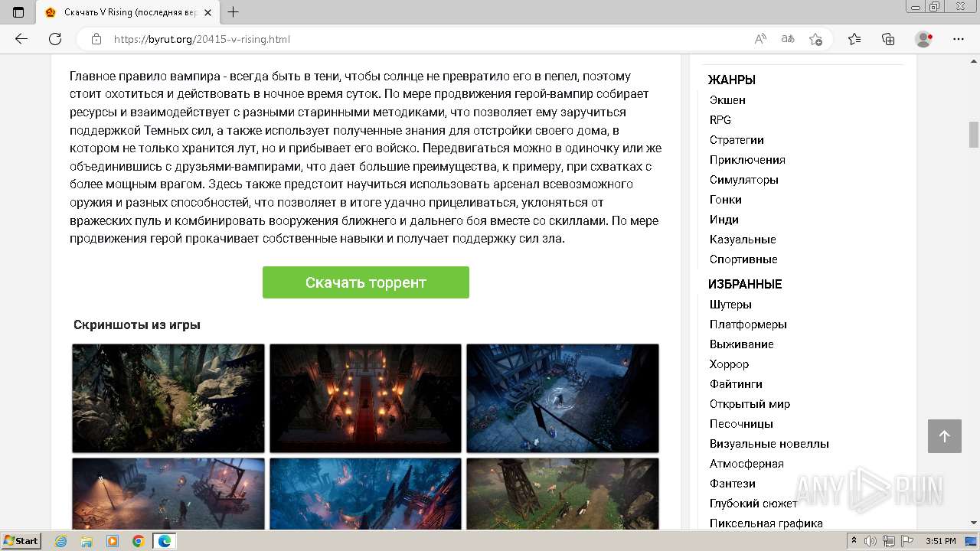Select the Скриншоты из игры heading

(137, 324)
